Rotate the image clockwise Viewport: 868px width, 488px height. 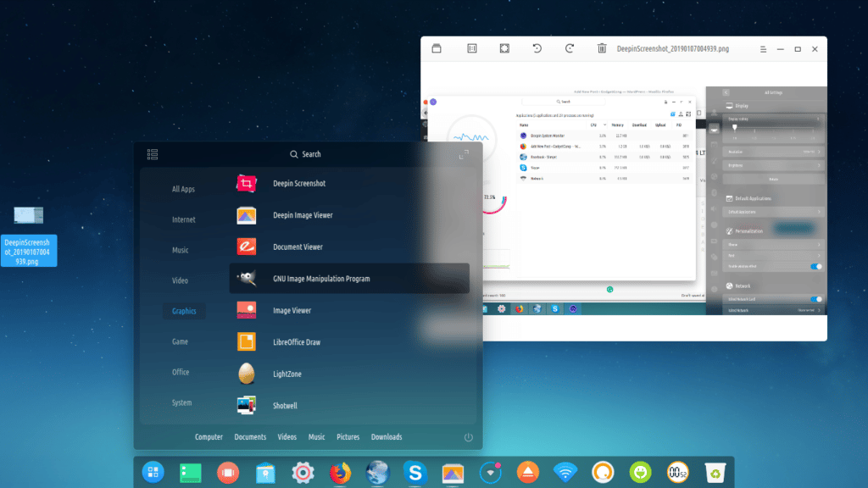pos(570,48)
